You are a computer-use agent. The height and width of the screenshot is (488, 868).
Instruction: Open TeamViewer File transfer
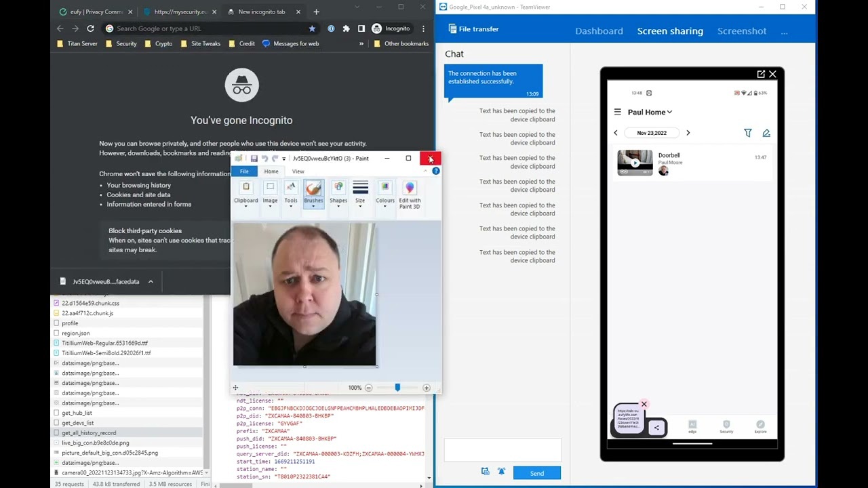(473, 29)
